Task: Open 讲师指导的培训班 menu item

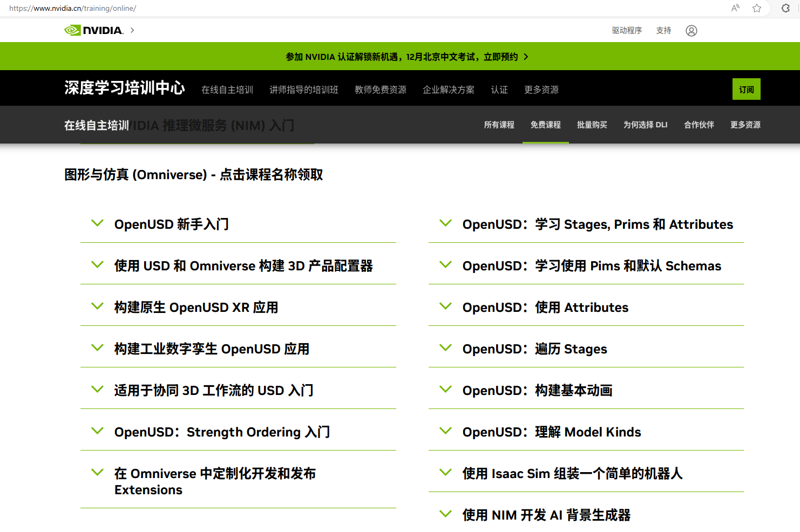Action: (x=304, y=90)
